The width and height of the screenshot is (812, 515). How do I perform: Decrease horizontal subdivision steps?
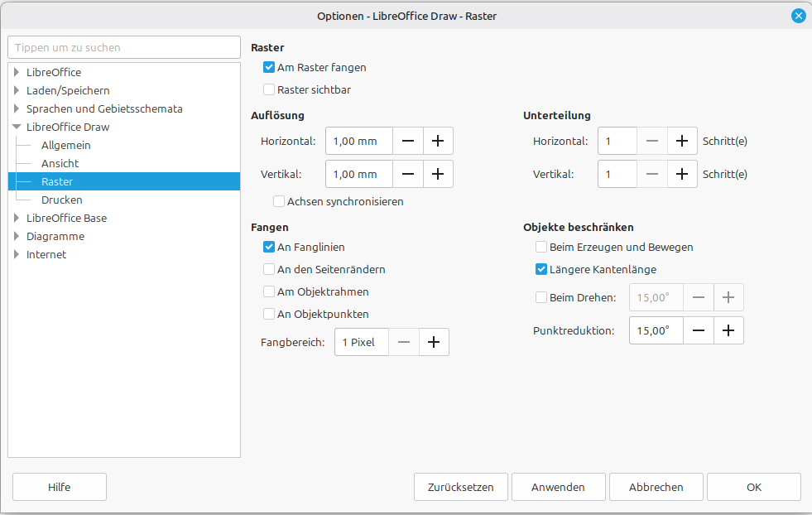(652, 141)
